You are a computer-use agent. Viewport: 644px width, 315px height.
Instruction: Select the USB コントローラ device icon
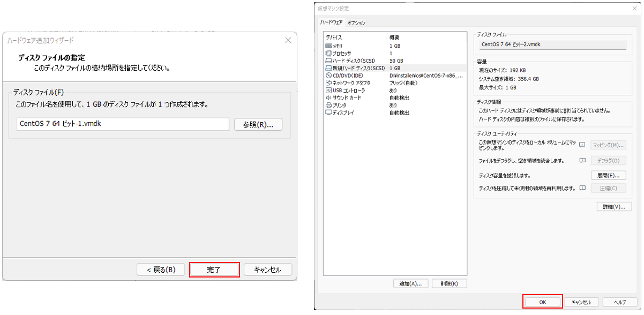pos(328,91)
